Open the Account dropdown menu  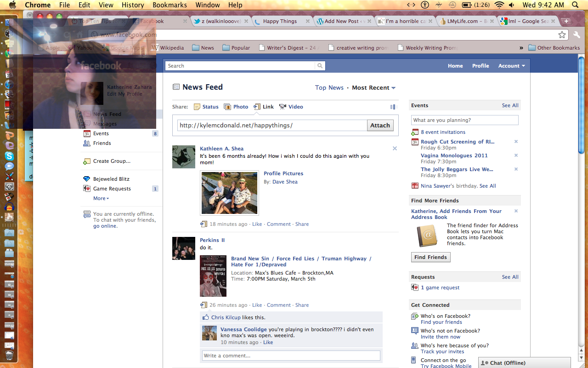tap(511, 66)
